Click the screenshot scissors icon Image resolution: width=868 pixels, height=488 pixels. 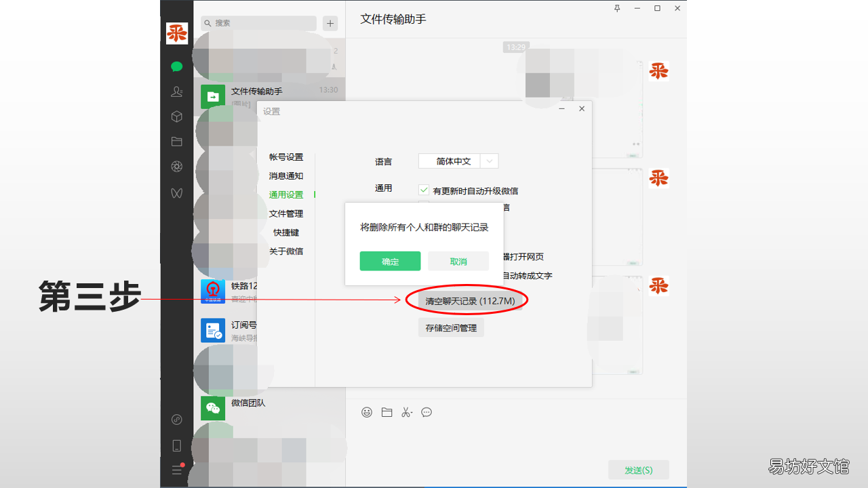coord(406,412)
